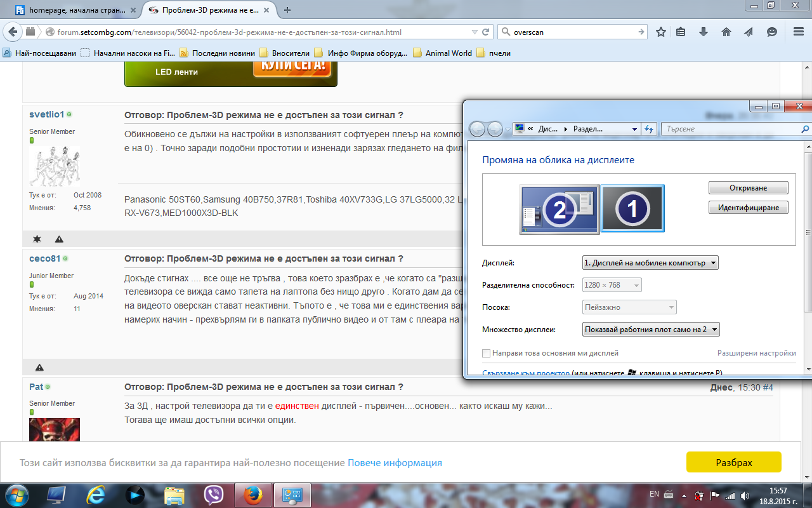Reload the page using the refresh icon
The width and height of the screenshot is (812, 508).
[x=486, y=32]
